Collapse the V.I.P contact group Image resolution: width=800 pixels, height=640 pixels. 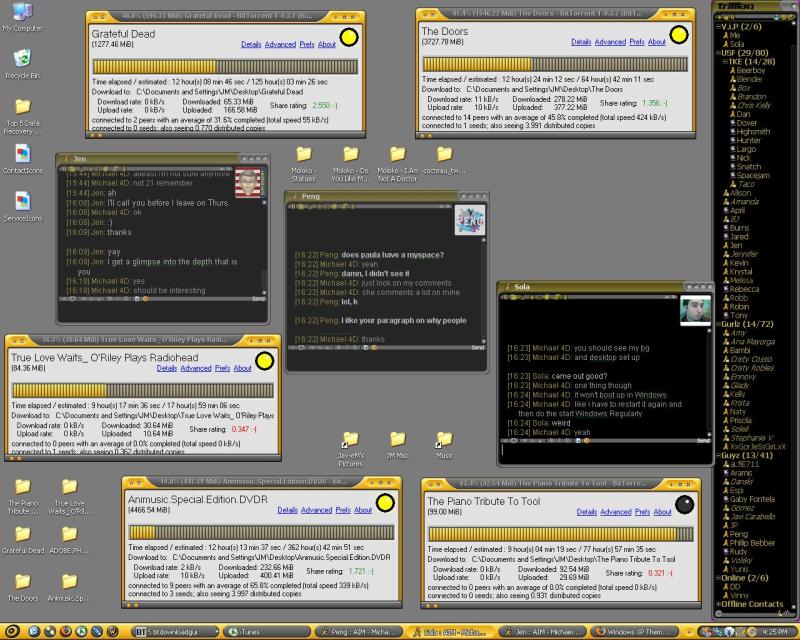tap(718, 27)
